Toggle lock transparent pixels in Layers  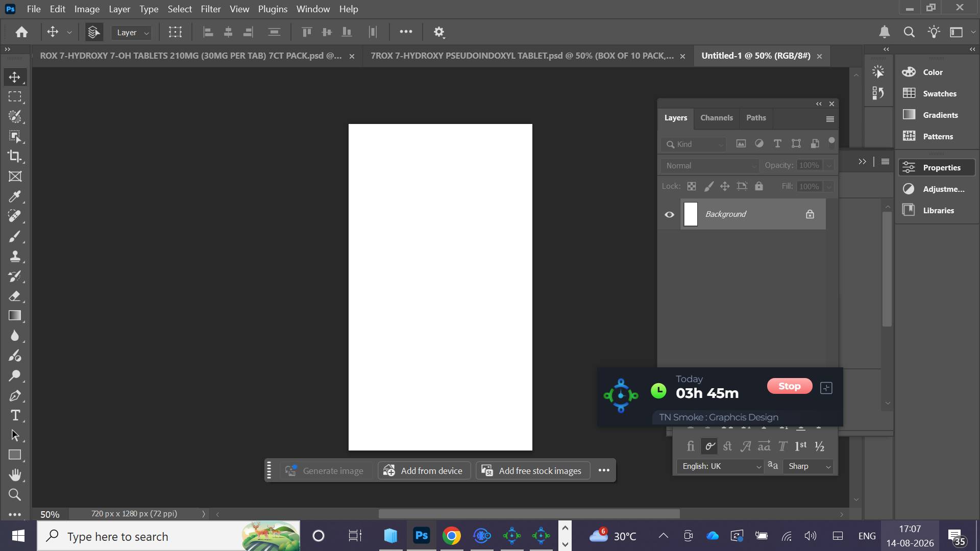(692, 186)
